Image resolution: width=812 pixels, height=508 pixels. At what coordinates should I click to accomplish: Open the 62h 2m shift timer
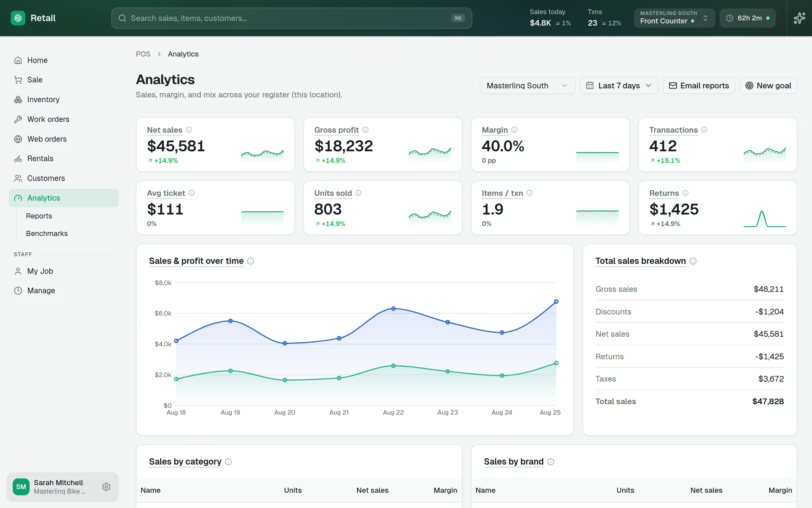pos(748,18)
